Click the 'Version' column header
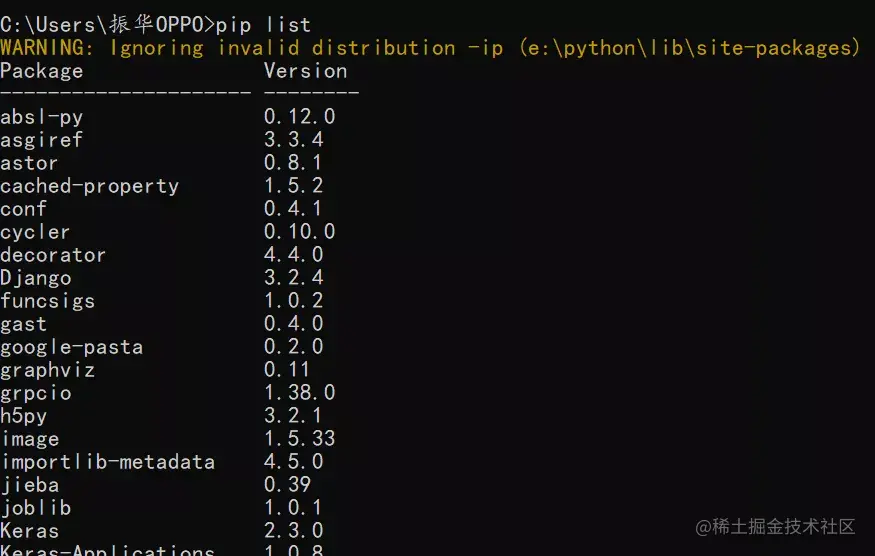Viewport: 875px width, 556px height. [306, 71]
